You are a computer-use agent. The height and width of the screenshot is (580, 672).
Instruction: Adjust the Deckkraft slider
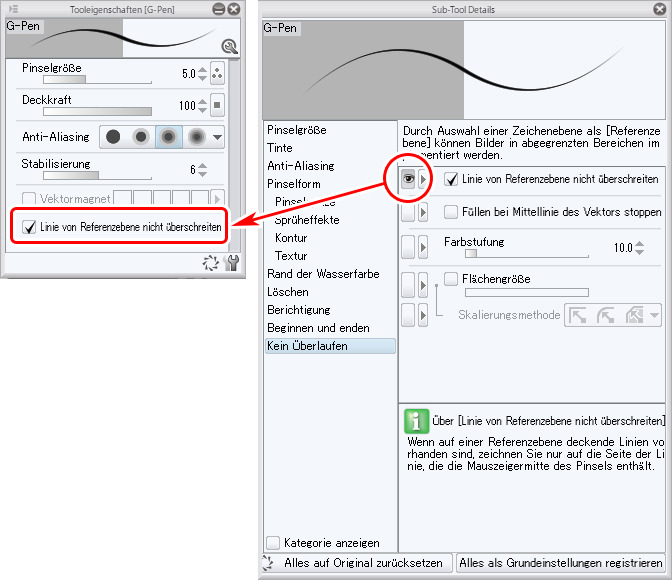(x=97, y=111)
